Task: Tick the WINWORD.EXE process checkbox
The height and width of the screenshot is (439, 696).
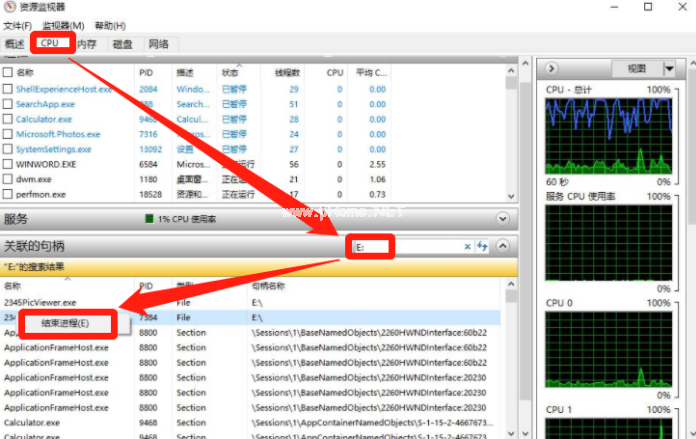Action: tap(8, 164)
